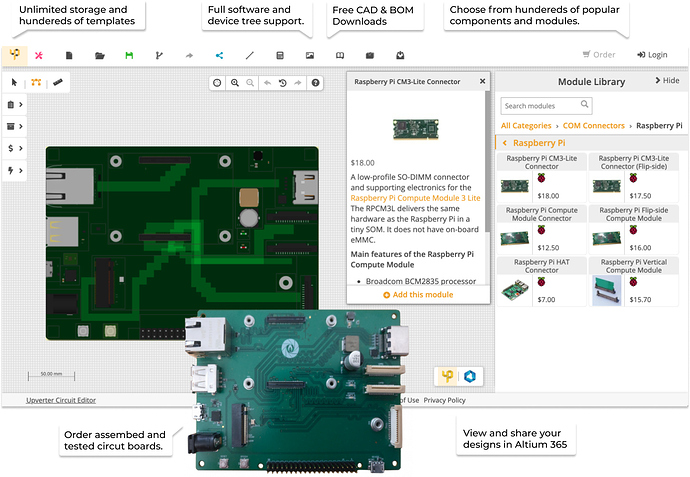
Task: Click the Login button
Action: click(x=652, y=55)
